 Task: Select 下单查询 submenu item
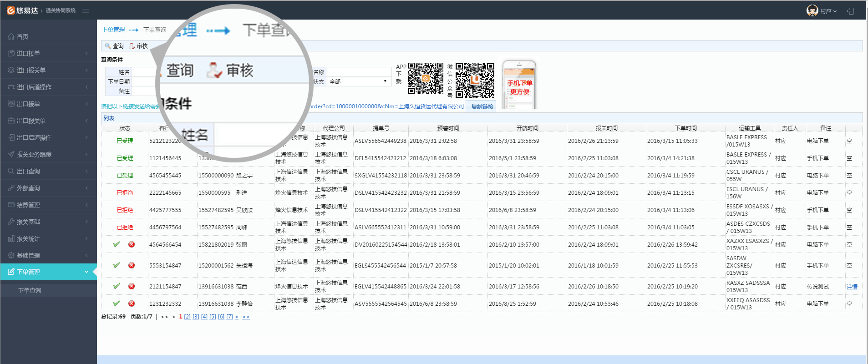30,290
